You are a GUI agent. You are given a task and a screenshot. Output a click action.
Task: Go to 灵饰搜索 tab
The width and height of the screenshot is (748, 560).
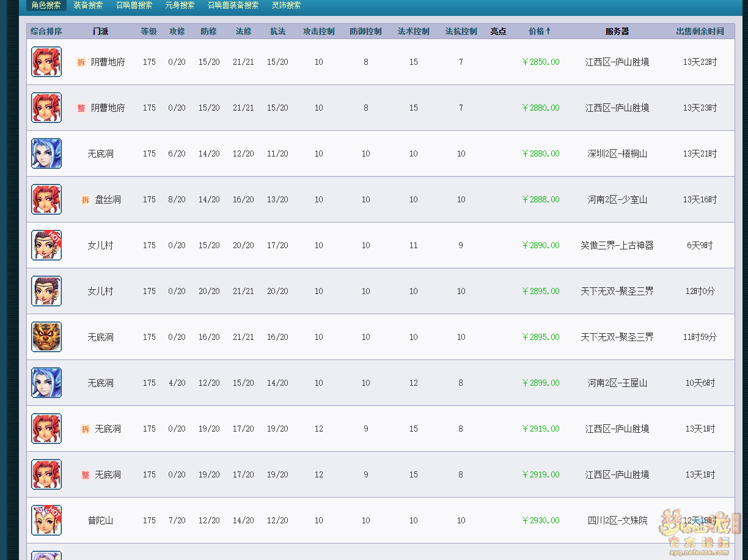click(x=286, y=5)
